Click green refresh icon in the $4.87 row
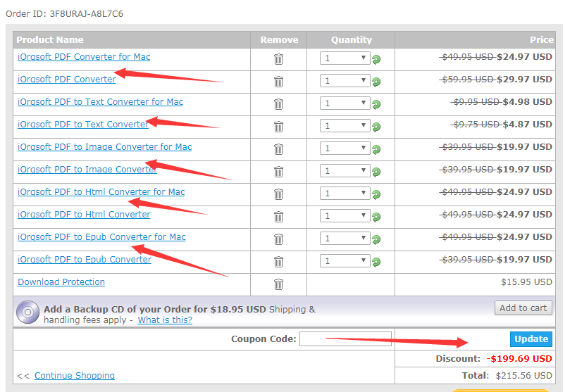Image resolution: width=570 pixels, height=392 pixels. [x=376, y=127]
